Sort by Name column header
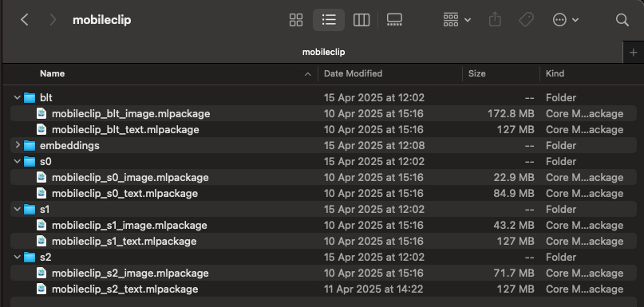644x307 pixels. [52, 73]
